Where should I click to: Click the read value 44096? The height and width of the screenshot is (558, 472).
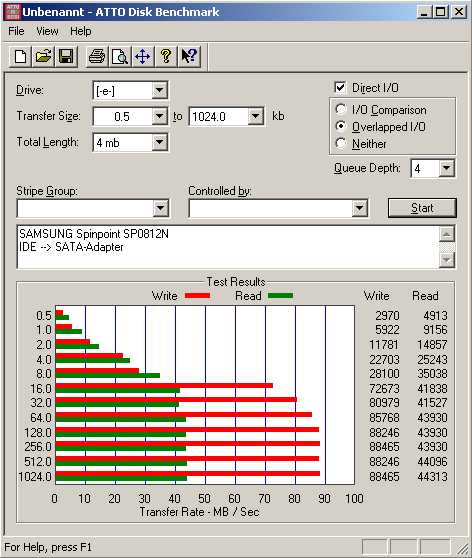(x=432, y=462)
